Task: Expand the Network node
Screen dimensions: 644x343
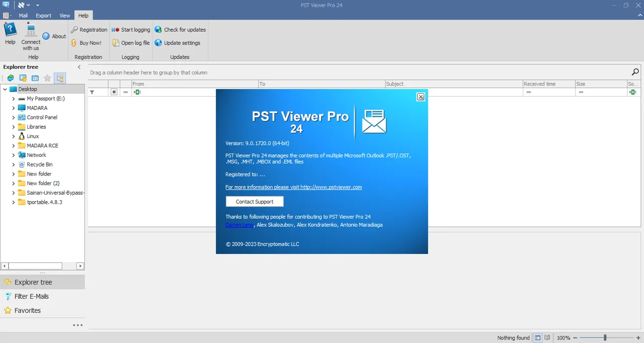Action: [14, 155]
